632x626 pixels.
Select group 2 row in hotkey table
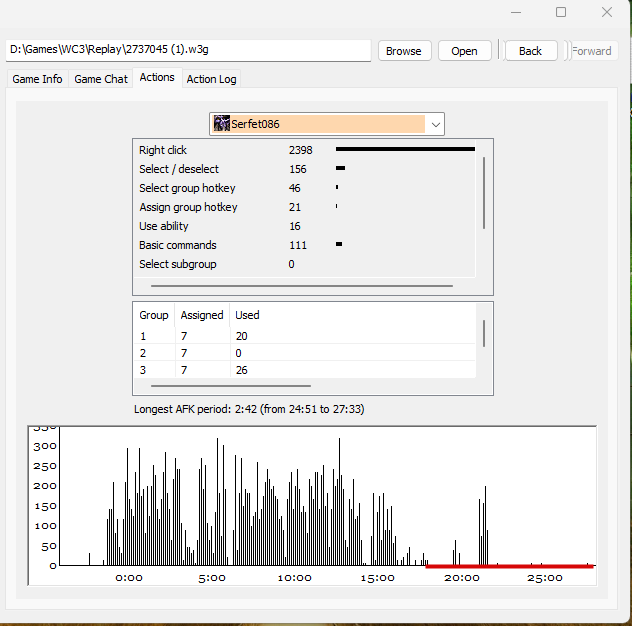point(304,353)
